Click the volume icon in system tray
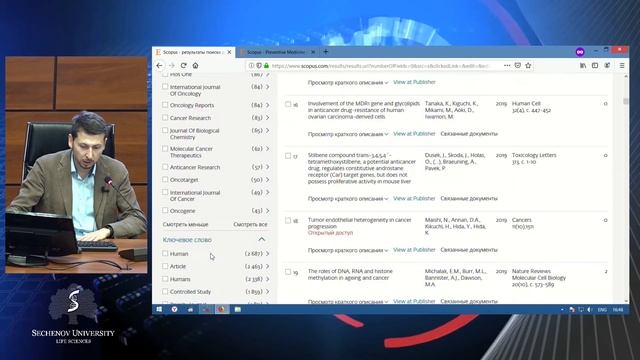 pos(590,310)
